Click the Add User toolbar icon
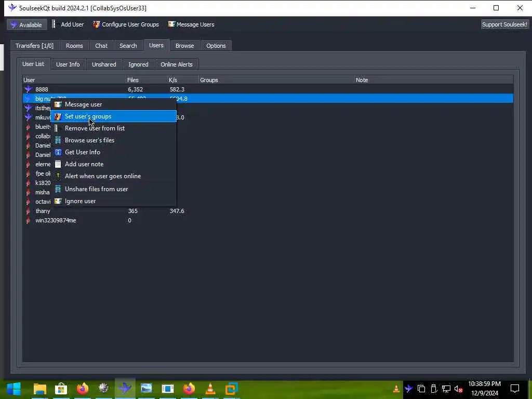Image resolution: width=532 pixels, height=399 pixels. (54, 24)
